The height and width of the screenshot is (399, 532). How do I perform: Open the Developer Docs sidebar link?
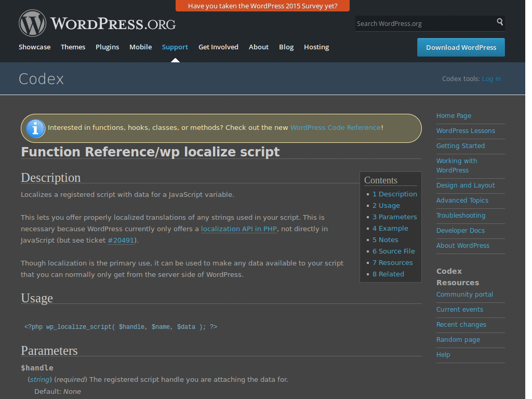tap(460, 230)
